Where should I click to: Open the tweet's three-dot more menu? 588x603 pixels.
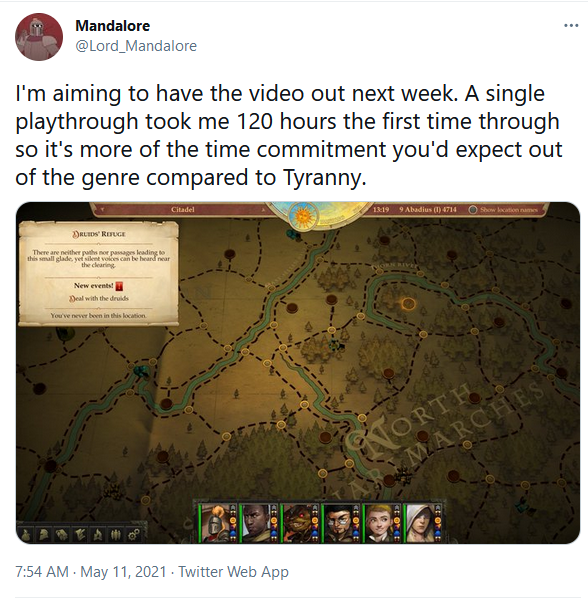[571, 26]
